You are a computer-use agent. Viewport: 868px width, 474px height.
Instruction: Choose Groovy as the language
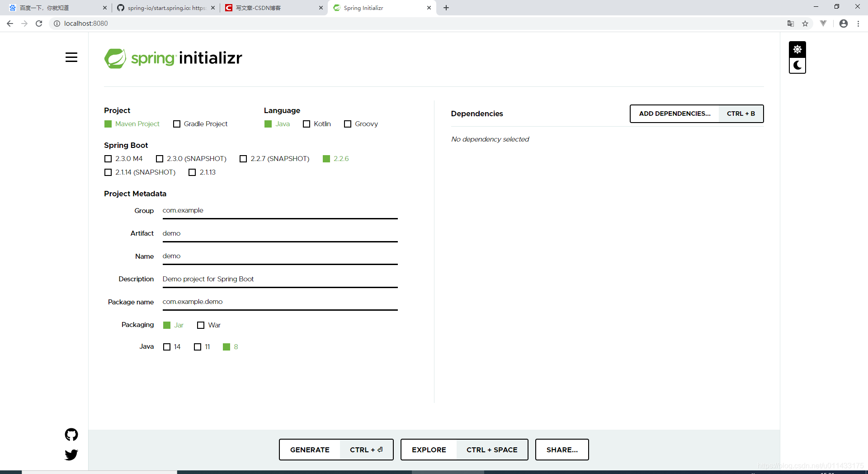coord(361,124)
